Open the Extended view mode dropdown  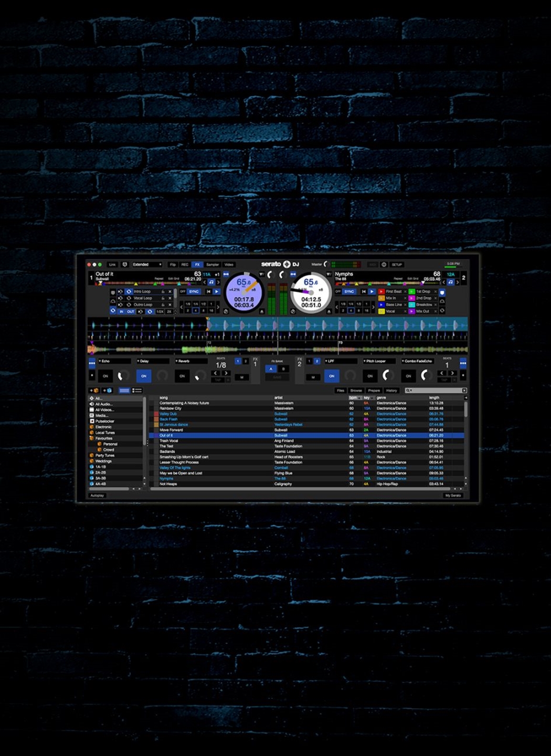[x=146, y=265]
